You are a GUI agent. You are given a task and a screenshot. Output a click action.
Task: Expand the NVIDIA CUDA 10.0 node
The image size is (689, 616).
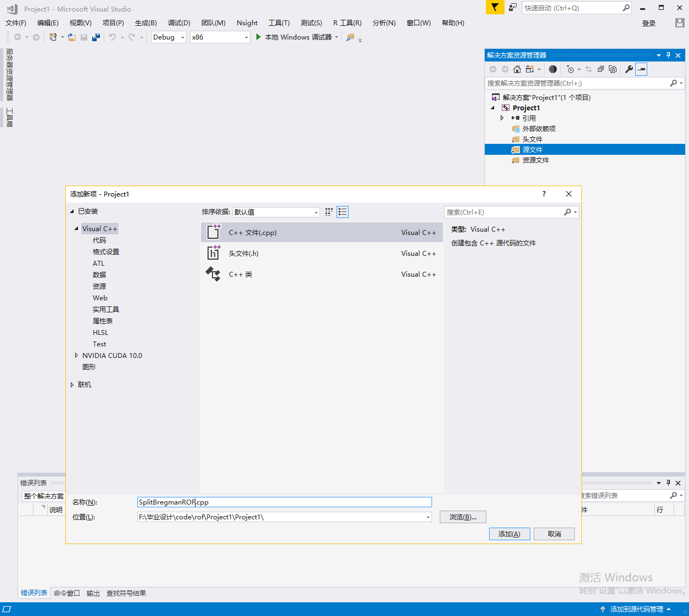click(x=76, y=355)
